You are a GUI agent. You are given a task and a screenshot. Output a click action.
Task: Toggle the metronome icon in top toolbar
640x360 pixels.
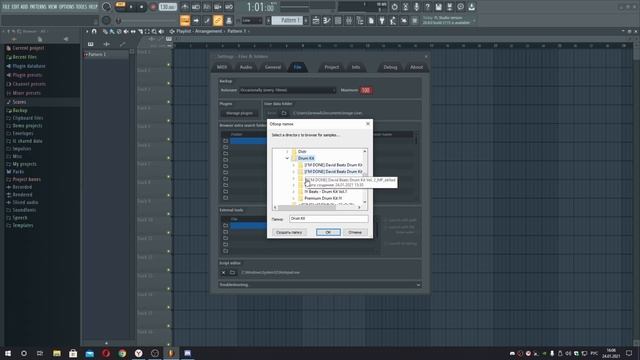(x=185, y=7)
